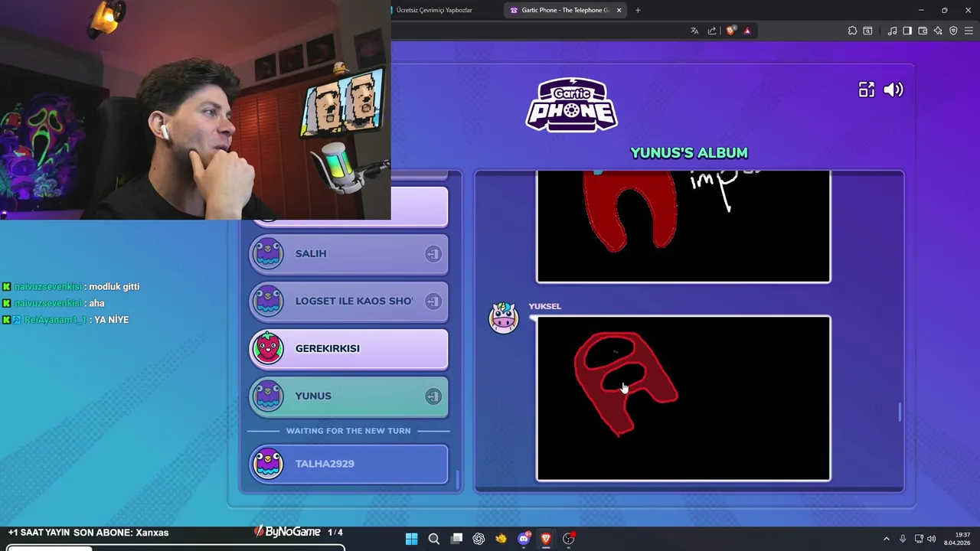Open ChatGPT app from taskbar
Viewport: 980px width, 551px height.
[x=479, y=539]
